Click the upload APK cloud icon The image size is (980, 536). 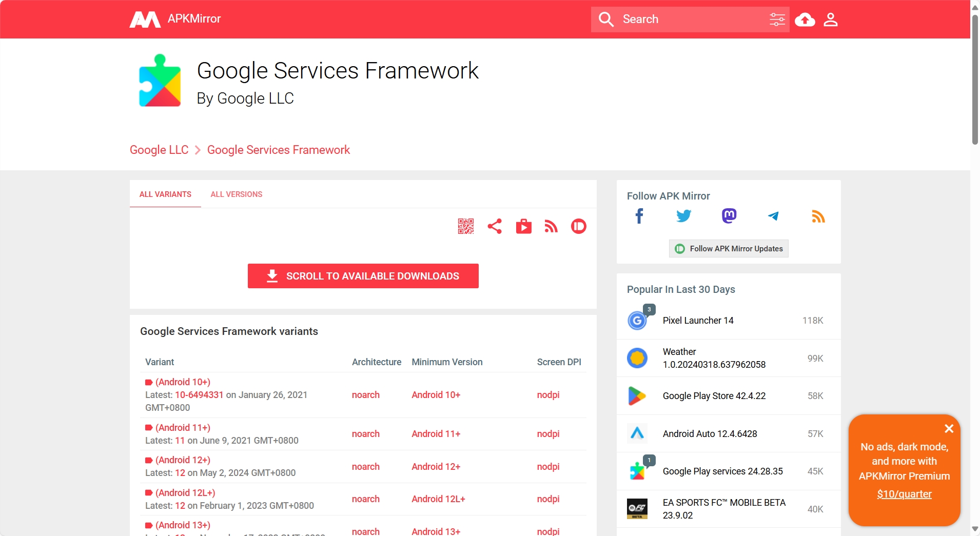[805, 19]
